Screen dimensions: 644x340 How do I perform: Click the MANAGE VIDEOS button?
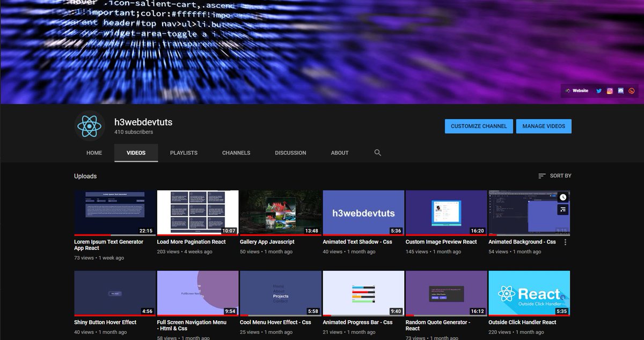pos(544,126)
